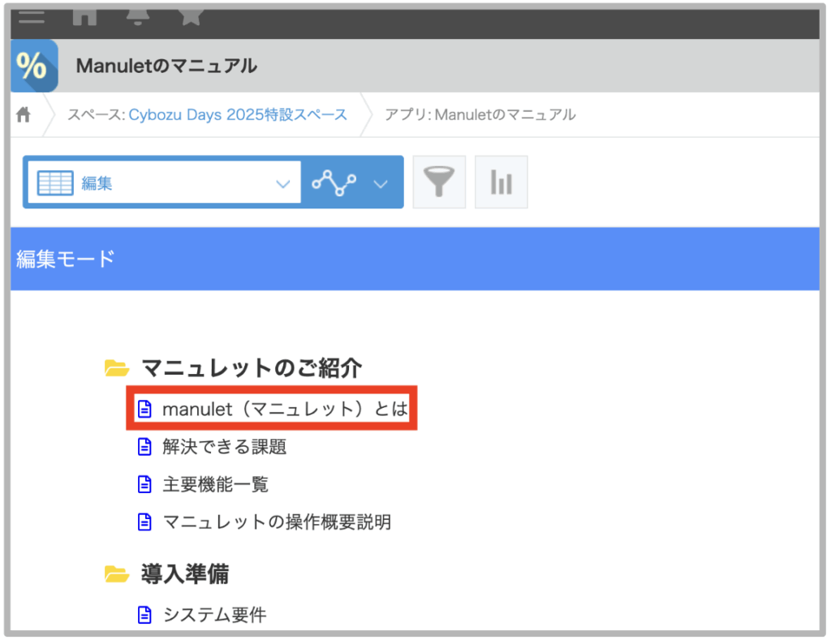Open manulet（マニュレット）とは document
The width and height of the screenshot is (831, 644).
coord(284,409)
